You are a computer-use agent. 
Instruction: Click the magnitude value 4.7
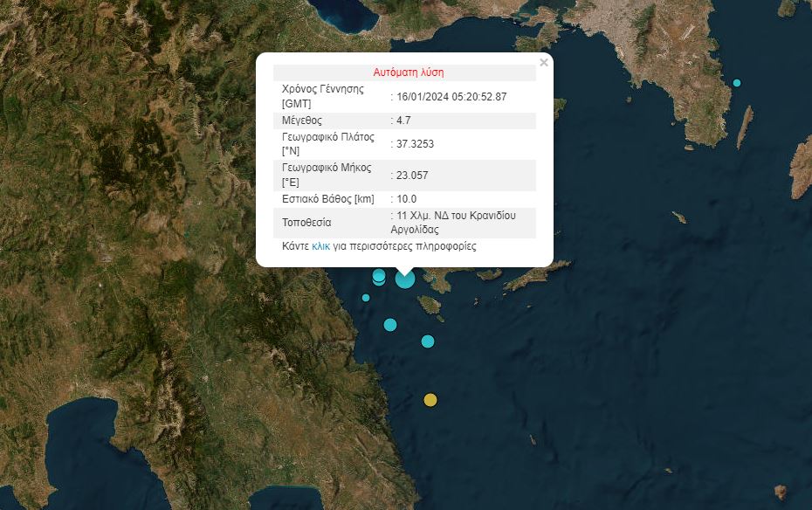[403, 121]
